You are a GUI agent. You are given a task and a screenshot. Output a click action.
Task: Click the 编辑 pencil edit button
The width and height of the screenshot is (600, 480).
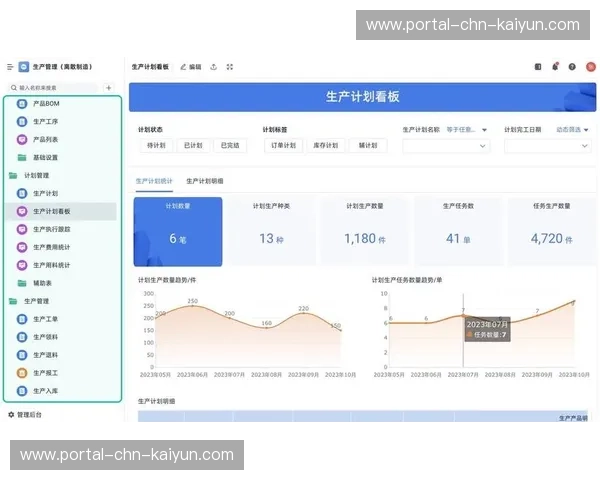(191, 67)
